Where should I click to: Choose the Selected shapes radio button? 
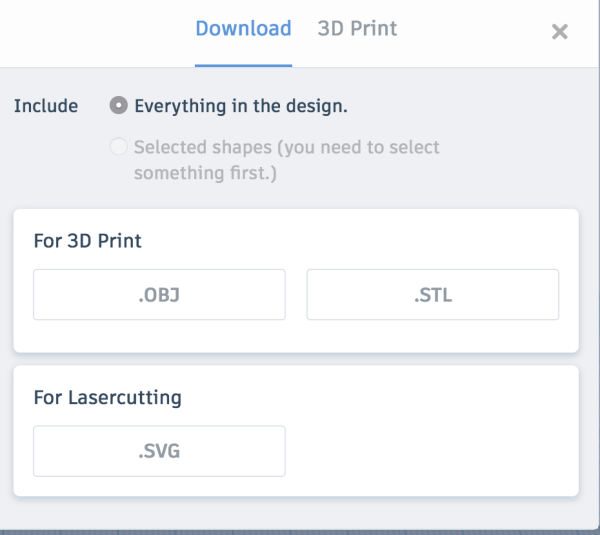point(119,147)
